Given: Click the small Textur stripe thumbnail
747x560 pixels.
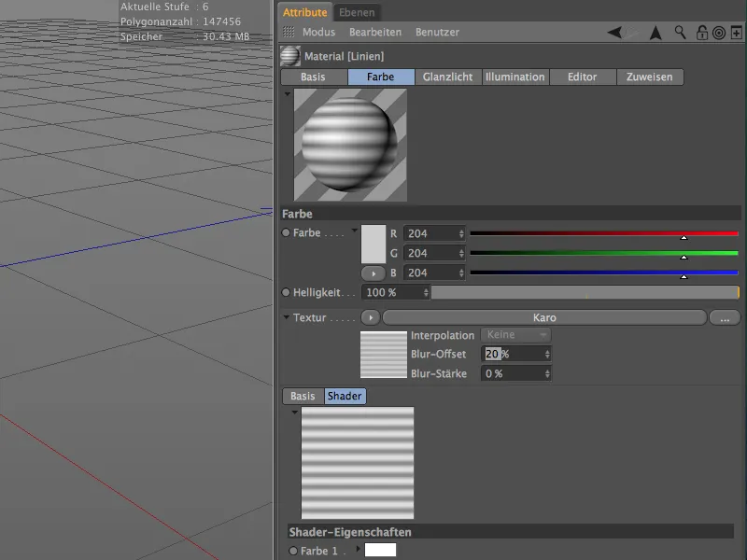Looking at the screenshot, I should (384, 355).
